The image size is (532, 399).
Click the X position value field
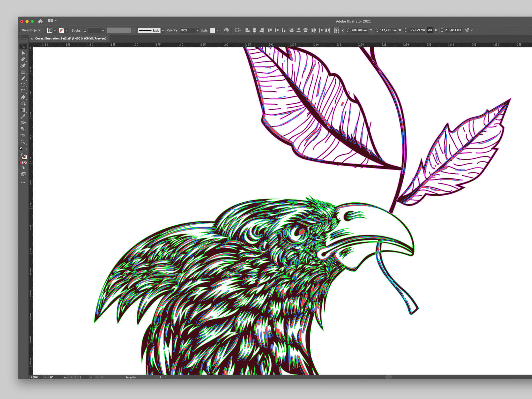pyautogui.click(x=359, y=30)
